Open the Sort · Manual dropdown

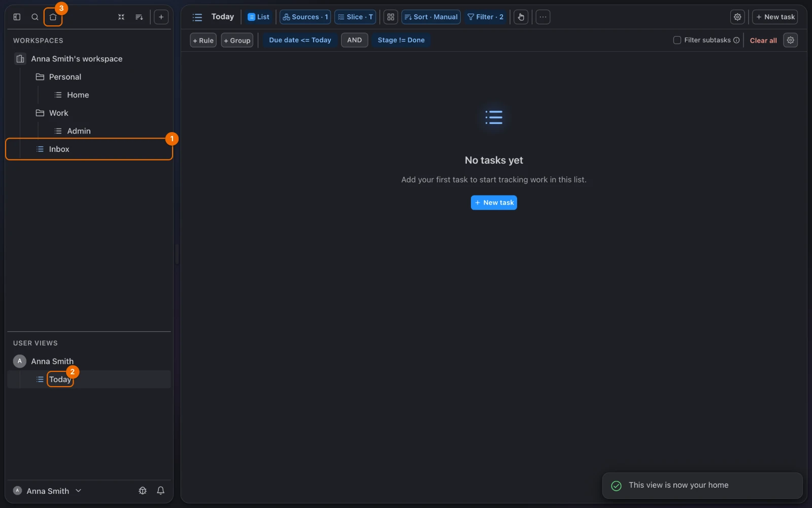tap(431, 17)
